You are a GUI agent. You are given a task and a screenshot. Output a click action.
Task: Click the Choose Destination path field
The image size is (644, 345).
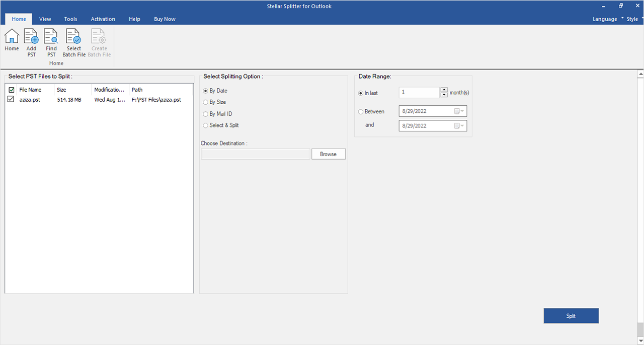coord(256,154)
